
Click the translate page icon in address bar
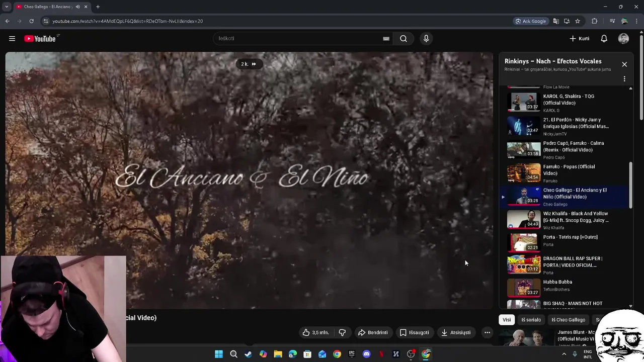556,21
